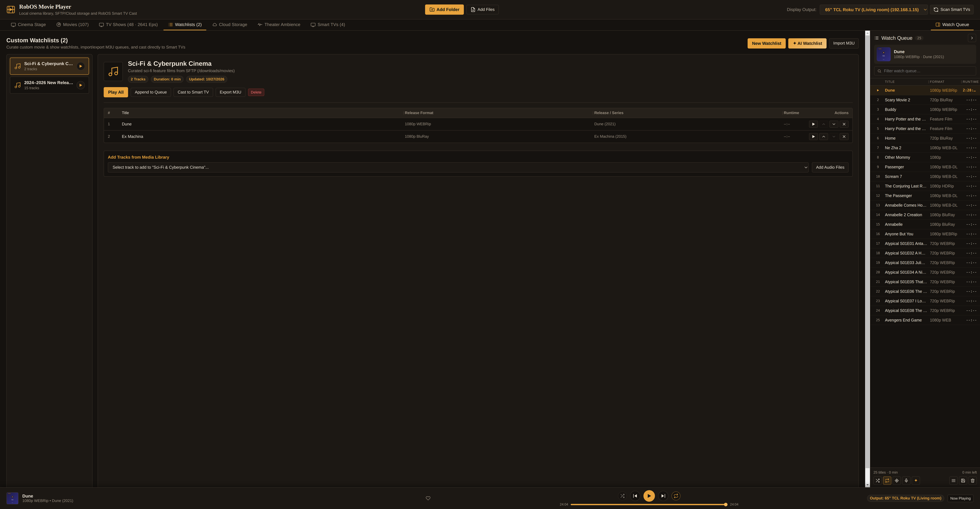The width and height of the screenshot is (980, 509).
Task: Click the microphone icon in the Watch Queue footer
Action: tap(906, 480)
